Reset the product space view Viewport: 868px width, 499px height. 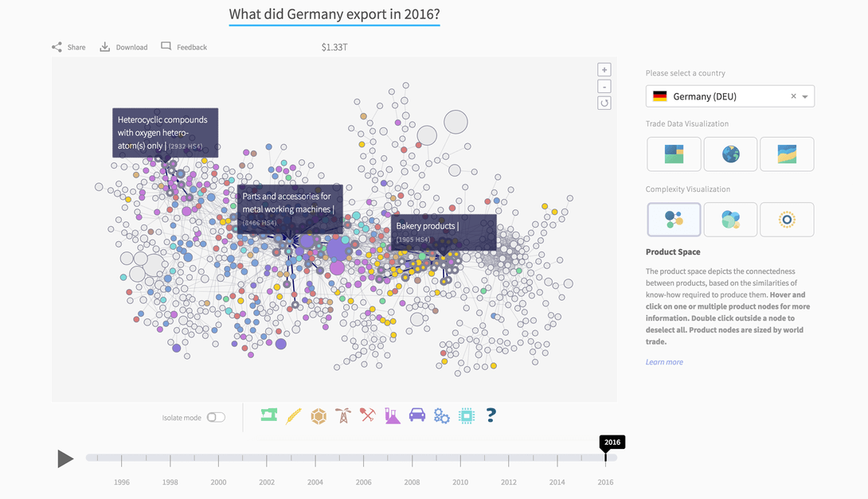pyautogui.click(x=604, y=103)
